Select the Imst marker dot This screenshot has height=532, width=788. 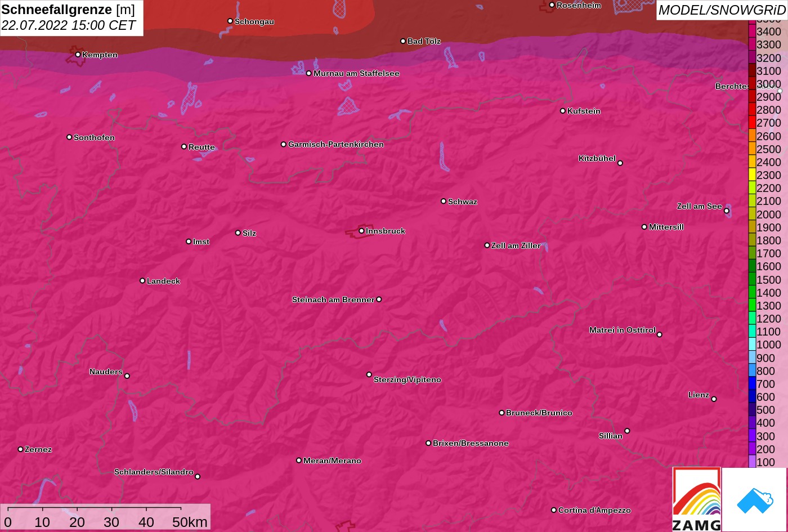coord(189,242)
